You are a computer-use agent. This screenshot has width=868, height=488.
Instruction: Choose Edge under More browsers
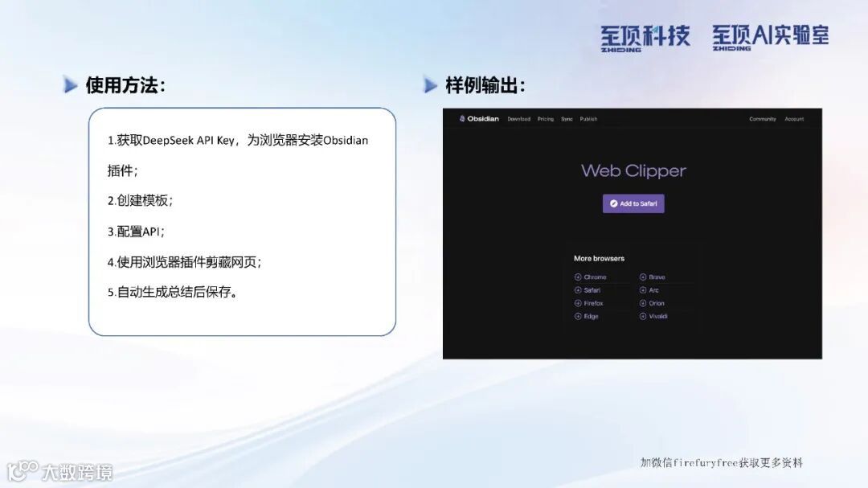591,316
